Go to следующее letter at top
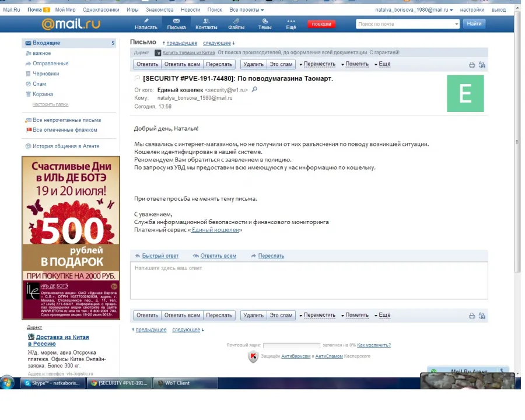The image size is (525, 420). 217,43
